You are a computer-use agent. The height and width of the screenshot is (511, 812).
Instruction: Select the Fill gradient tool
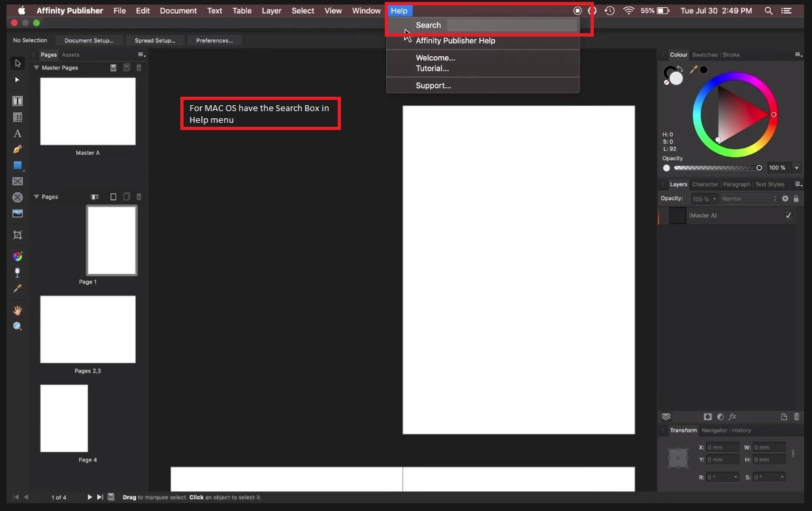[x=18, y=256]
